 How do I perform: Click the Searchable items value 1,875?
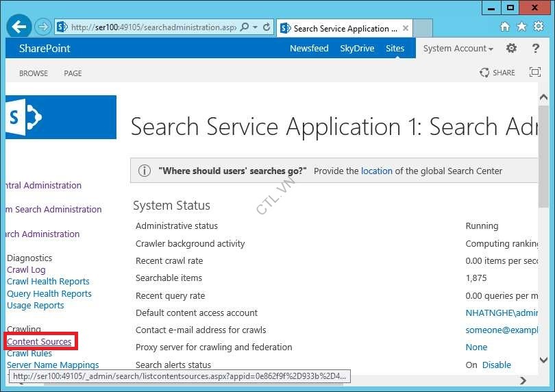[476, 278]
